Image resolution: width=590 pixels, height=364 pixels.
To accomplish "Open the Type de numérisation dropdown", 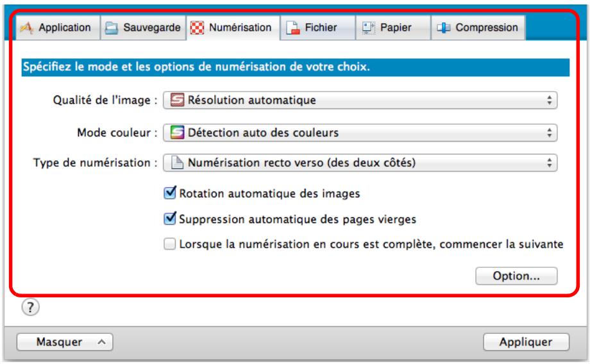I will pos(360,163).
